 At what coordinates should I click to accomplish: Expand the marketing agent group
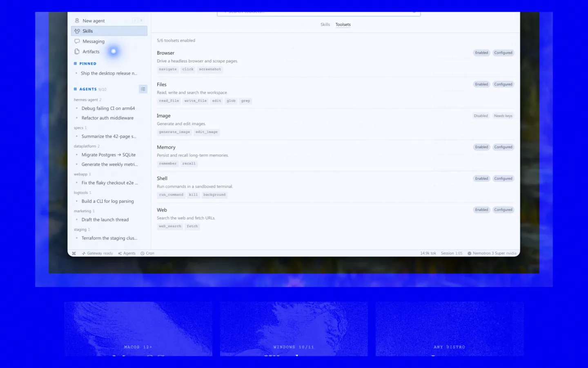tap(84, 211)
